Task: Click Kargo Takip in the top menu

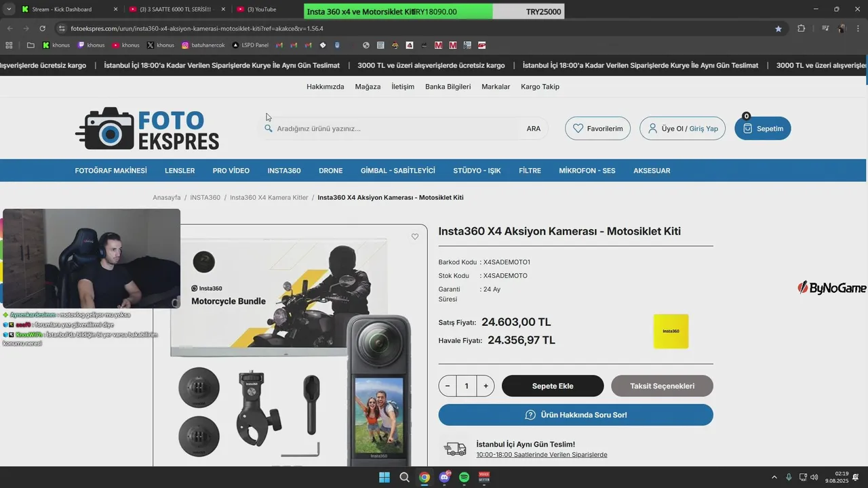Action: (x=540, y=87)
